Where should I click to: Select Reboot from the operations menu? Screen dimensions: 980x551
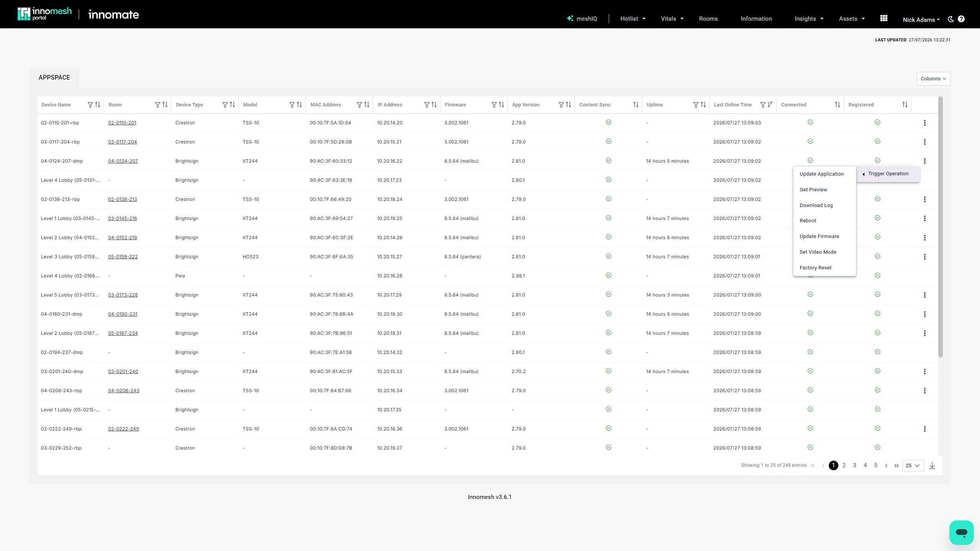coord(825,221)
